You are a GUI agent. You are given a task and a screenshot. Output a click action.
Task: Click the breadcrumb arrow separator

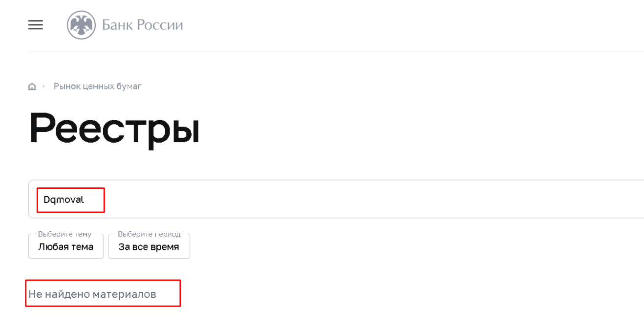43,87
